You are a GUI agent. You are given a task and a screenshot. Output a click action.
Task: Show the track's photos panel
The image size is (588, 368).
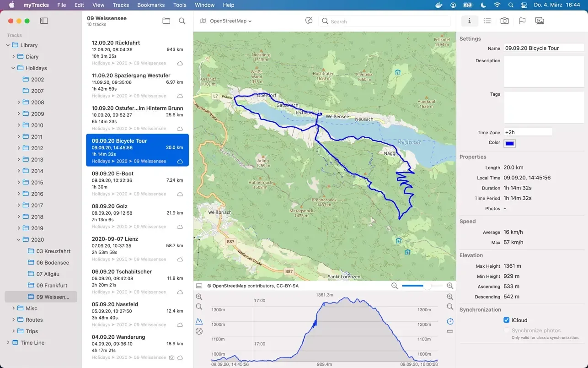540,21
